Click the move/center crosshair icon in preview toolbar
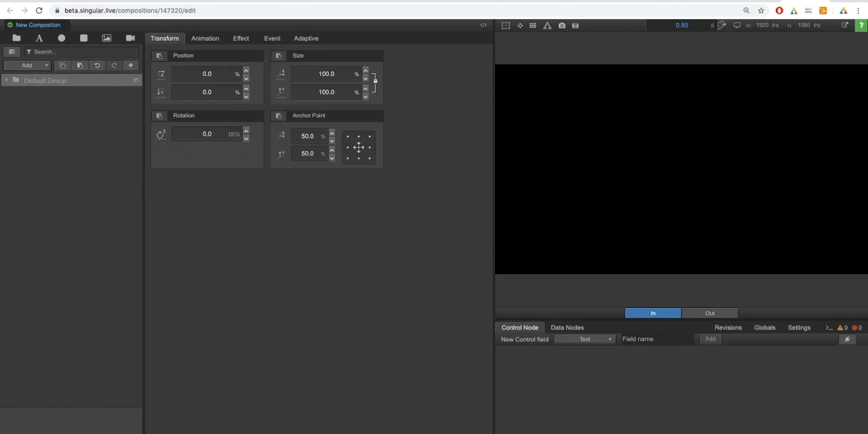868x434 pixels. (520, 25)
